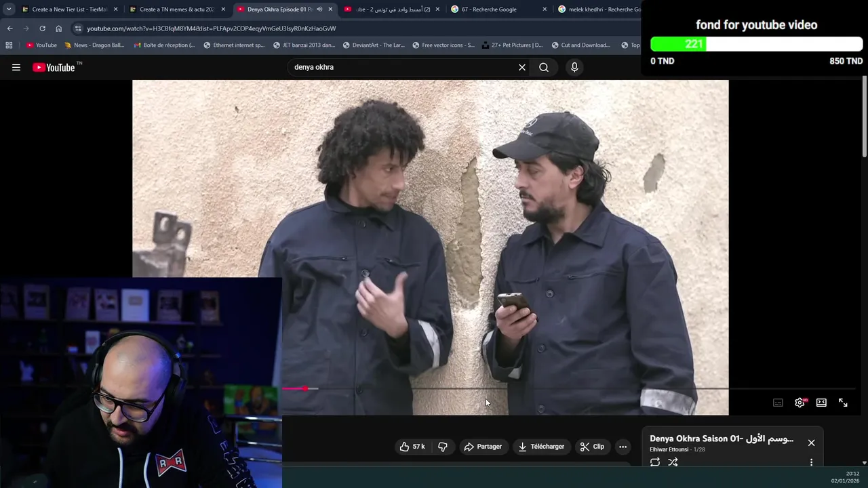Image resolution: width=868 pixels, height=488 pixels.
Task: Enter full screen in the player
Action: (x=843, y=403)
